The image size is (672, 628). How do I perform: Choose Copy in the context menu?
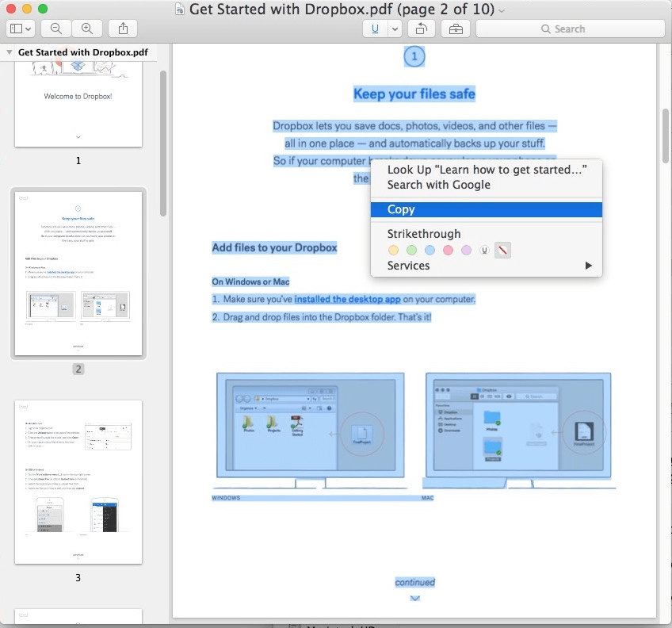(x=487, y=209)
